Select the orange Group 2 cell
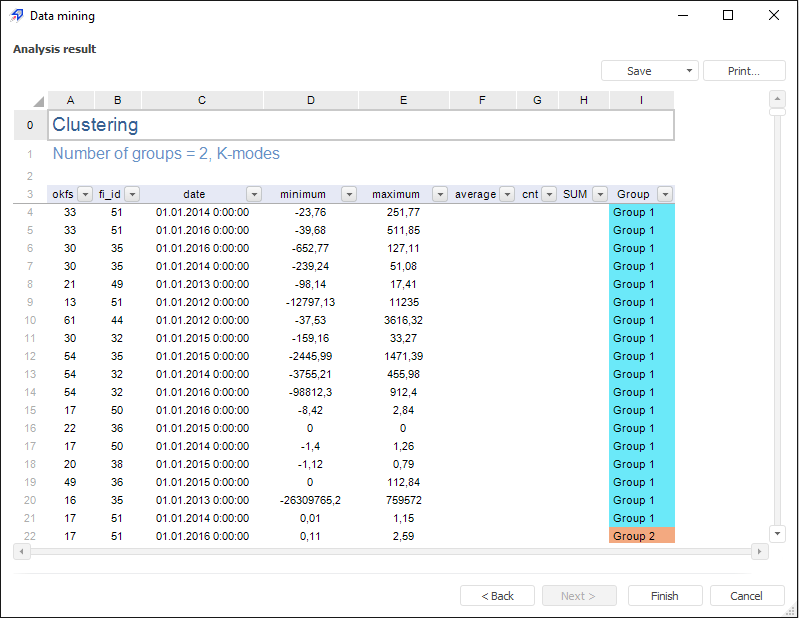 point(641,536)
